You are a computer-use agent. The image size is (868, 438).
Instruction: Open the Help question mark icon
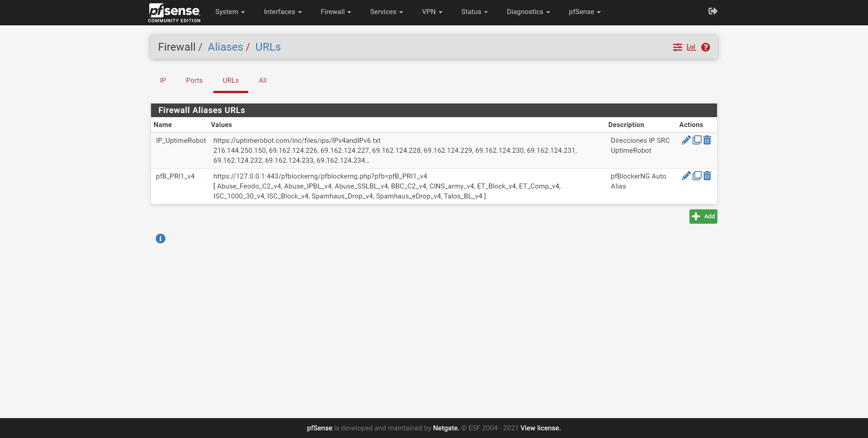point(705,47)
